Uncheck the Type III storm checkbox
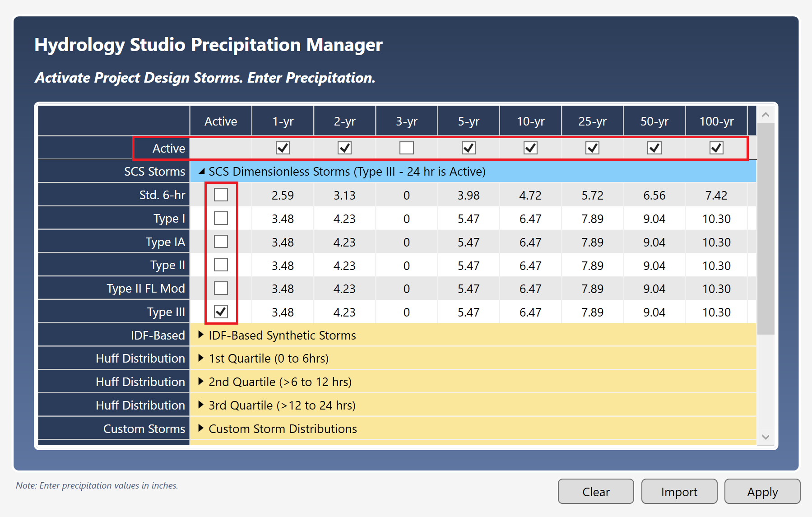 pyautogui.click(x=221, y=311)
